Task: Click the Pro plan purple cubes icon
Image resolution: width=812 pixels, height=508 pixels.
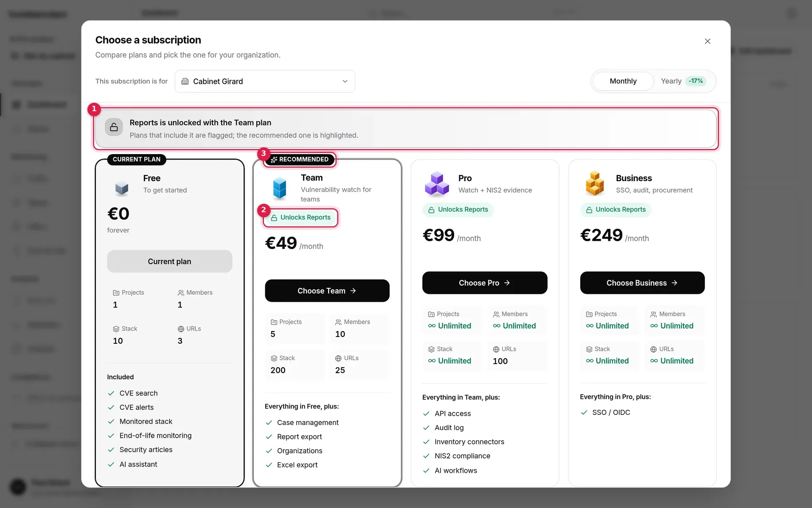Action: tap(437, 185)
